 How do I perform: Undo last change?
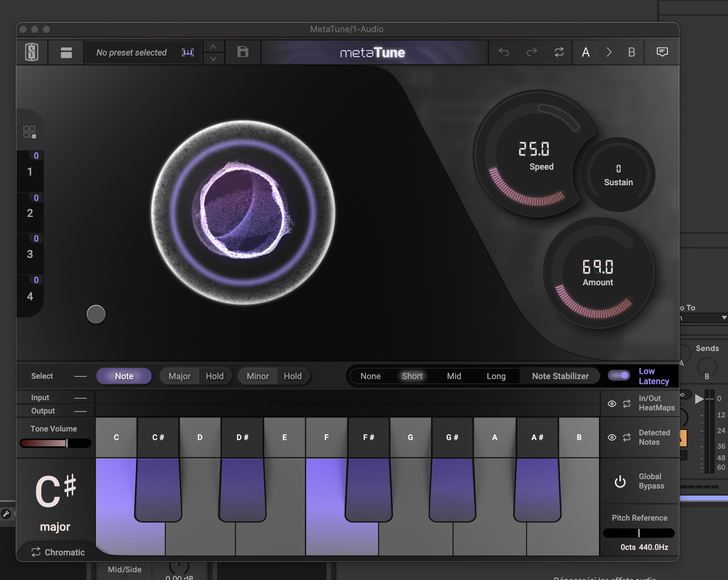(504, 52)
